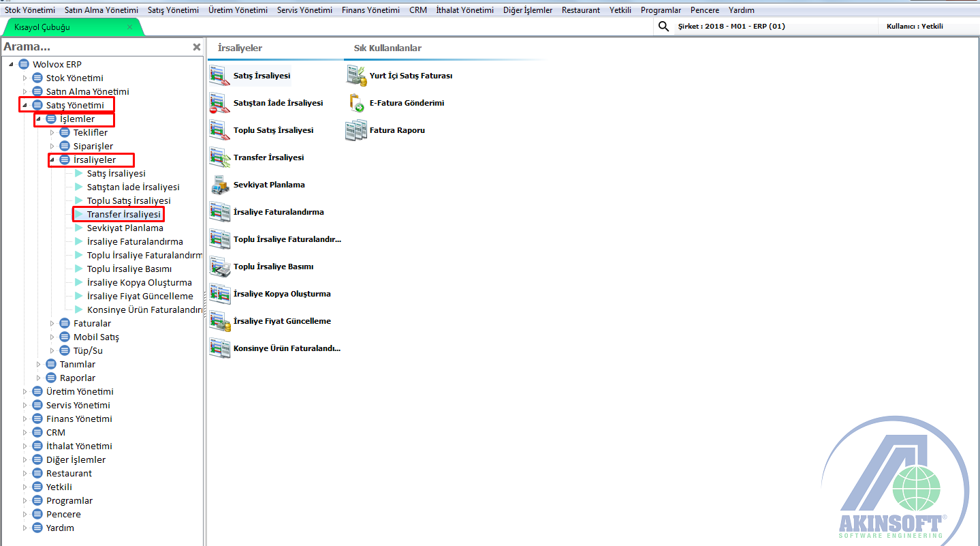Image resolution: width=980 pixels, height=546 pixels.
Task: Open Konsinye Ürün Faturalandırma shortcut icon
Action: (219, 348)
